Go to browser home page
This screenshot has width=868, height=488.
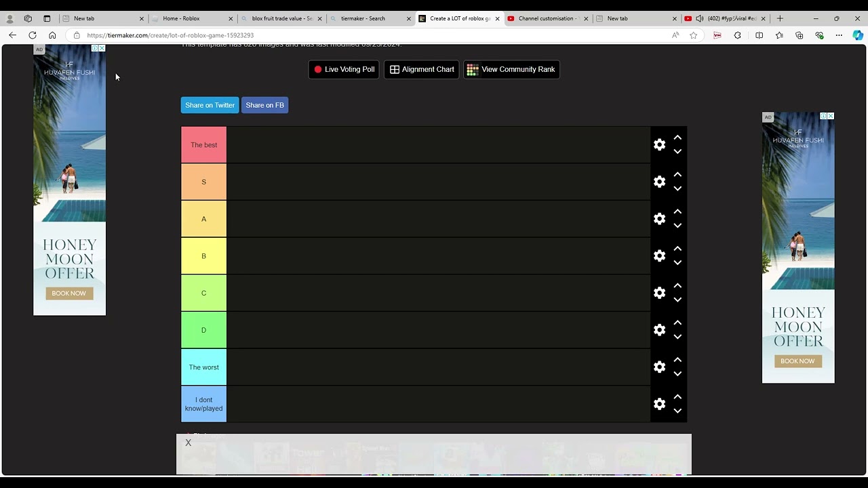click(52, 35)
